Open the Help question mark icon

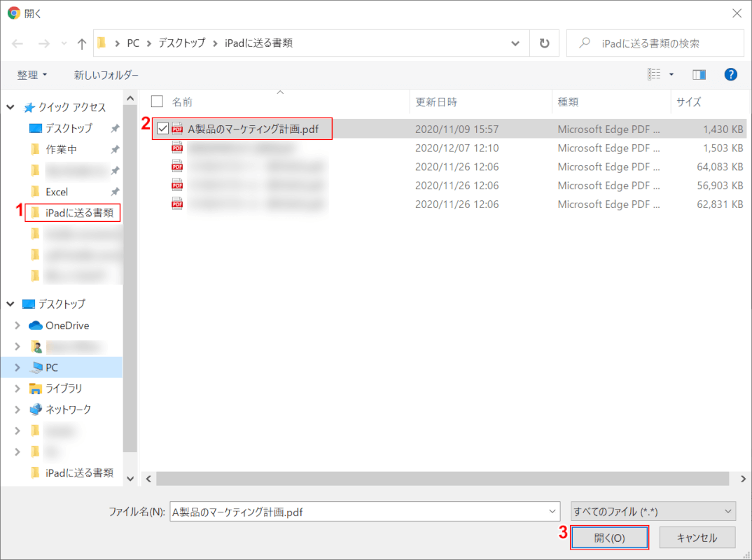click(730, 74)
